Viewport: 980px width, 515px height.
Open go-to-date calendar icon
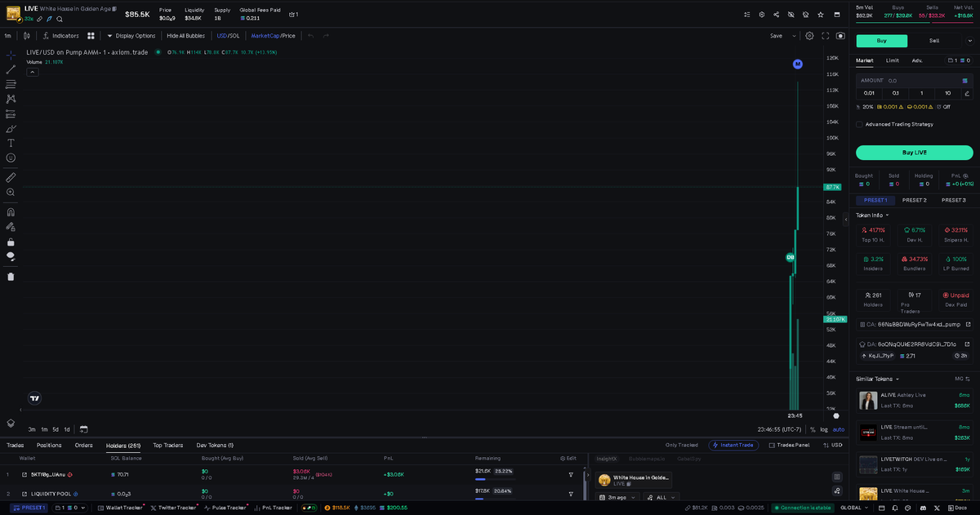pyautogui.click(x=83, y=428)
